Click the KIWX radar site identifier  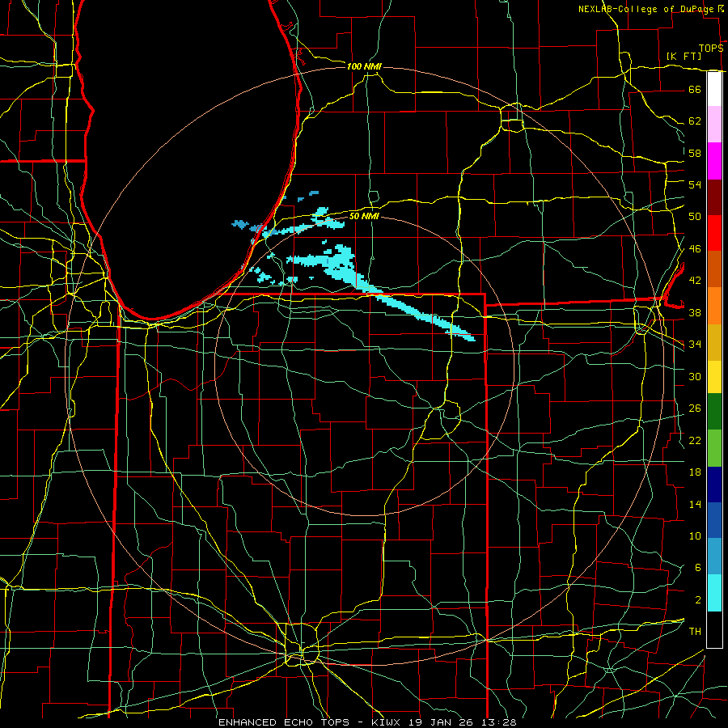point(387,722)
